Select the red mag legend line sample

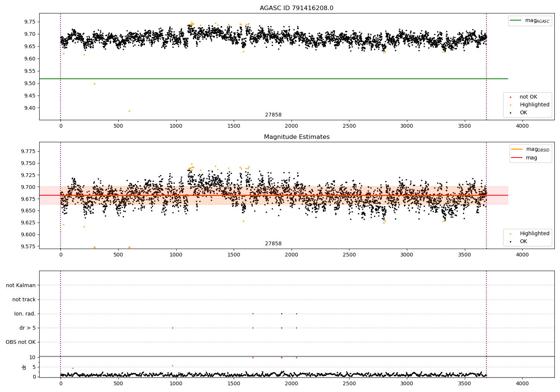[x=517, y=158]
